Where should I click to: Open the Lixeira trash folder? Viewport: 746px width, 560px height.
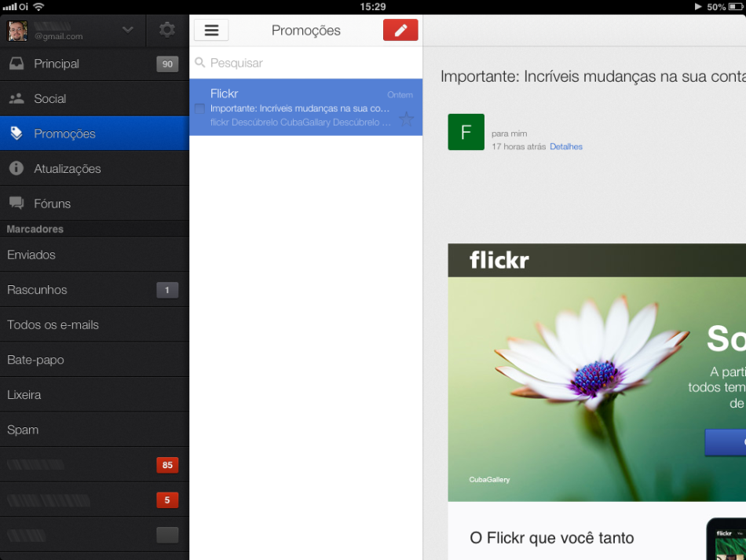point(24,394)
